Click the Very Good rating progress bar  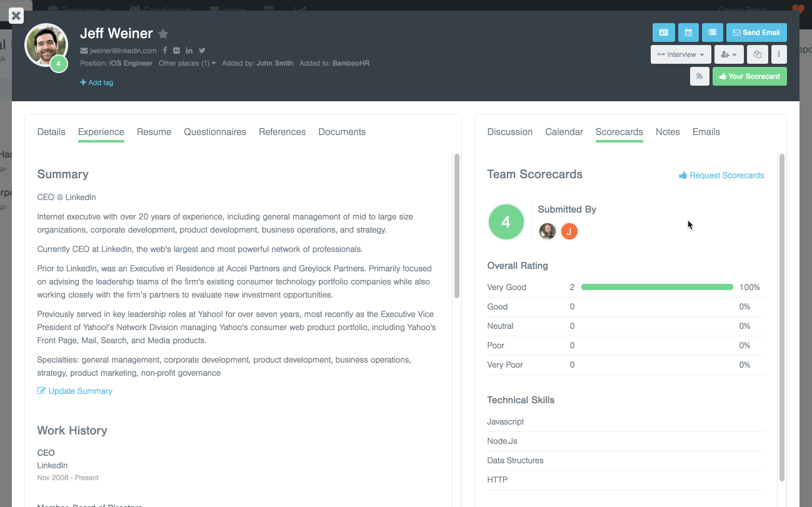click(657, 288)
